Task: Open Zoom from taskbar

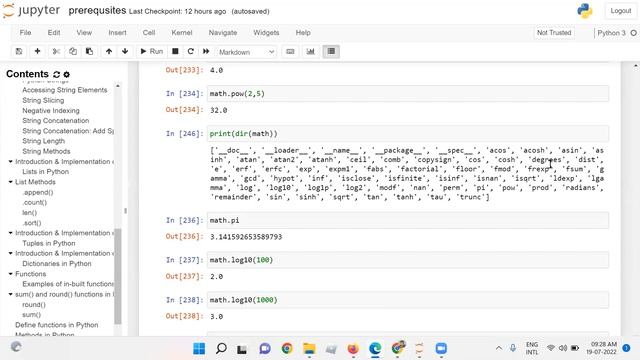Action: pyautogui.click(x=441, y=349)
